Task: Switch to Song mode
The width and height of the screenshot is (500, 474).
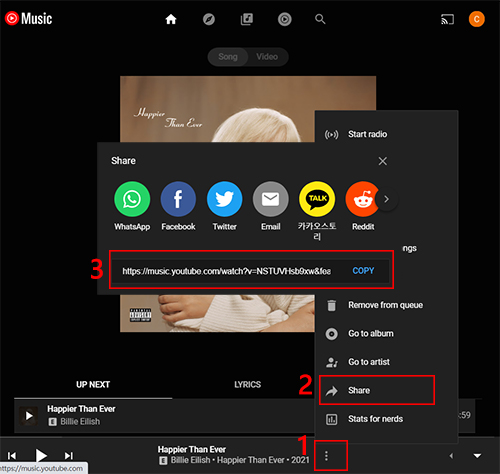Action: [x=228, y=57]
